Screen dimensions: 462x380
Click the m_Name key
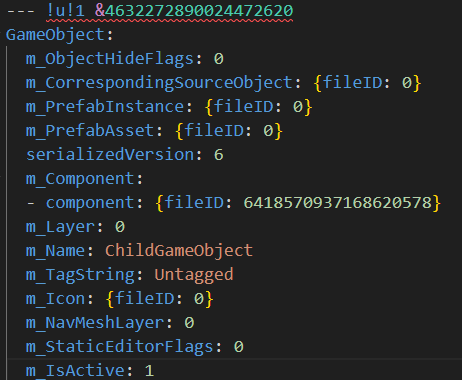click(55, 251)
